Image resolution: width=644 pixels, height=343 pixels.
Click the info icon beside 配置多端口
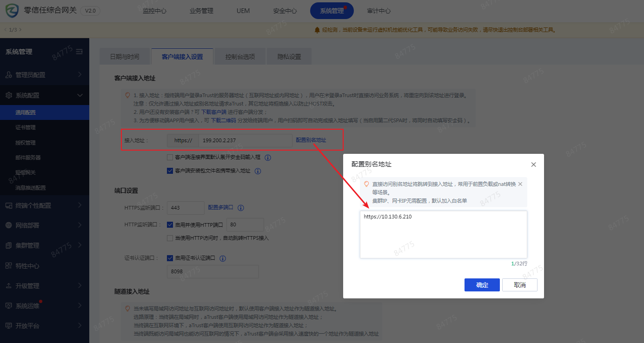coord(241,208)
